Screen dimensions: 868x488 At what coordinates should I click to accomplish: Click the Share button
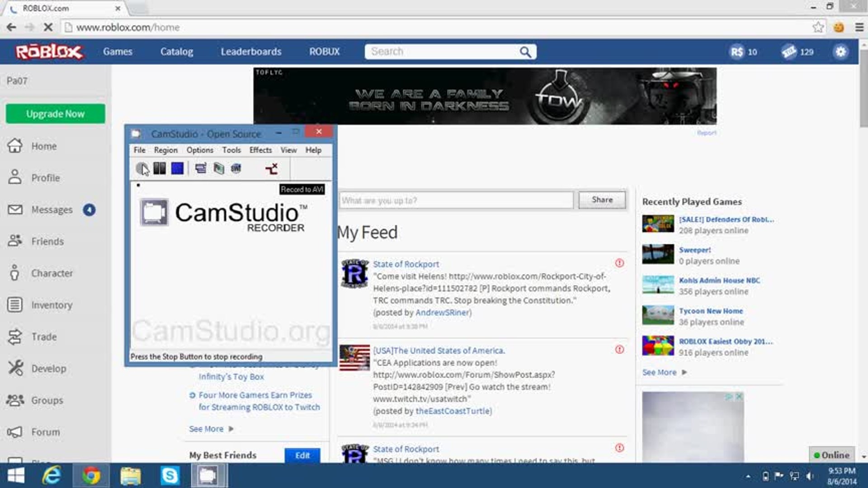(602, 200)
